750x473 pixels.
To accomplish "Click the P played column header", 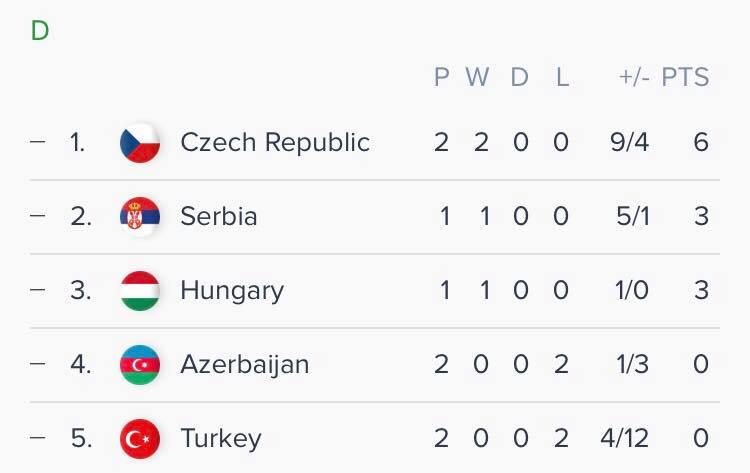I will click(442, 78).
